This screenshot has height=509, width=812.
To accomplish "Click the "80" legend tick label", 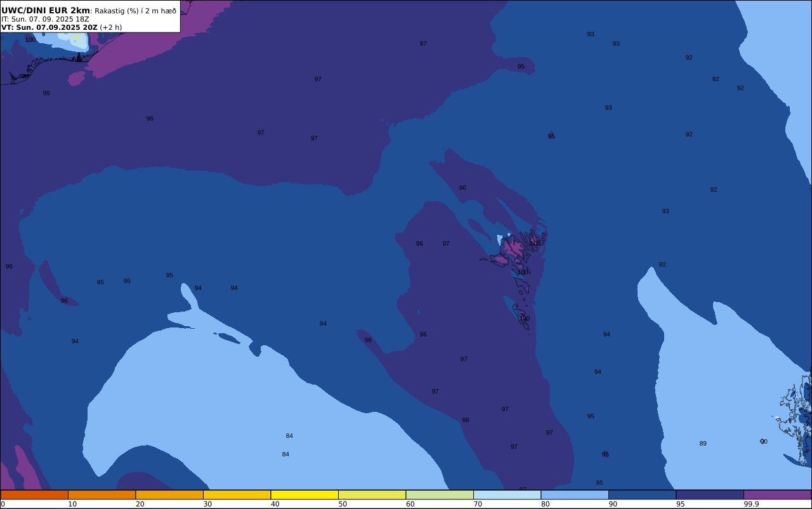I will point(545,504).
